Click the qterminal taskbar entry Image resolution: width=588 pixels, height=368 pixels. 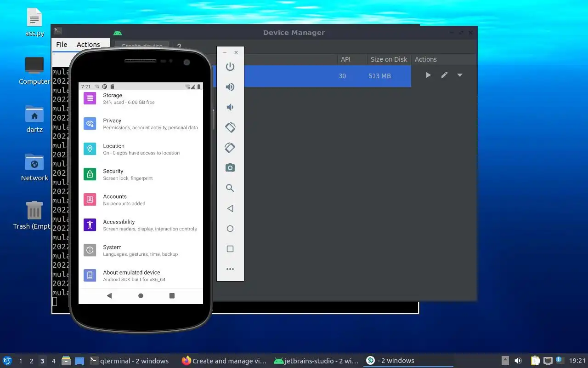point(129,361)
